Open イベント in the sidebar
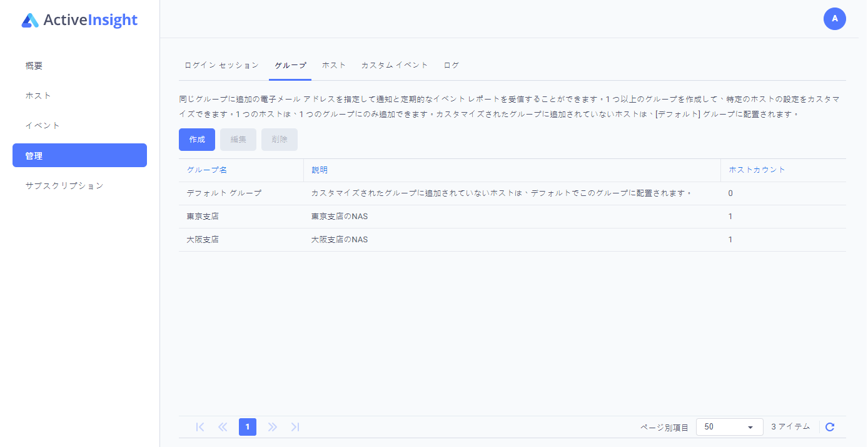 (43, 126)
